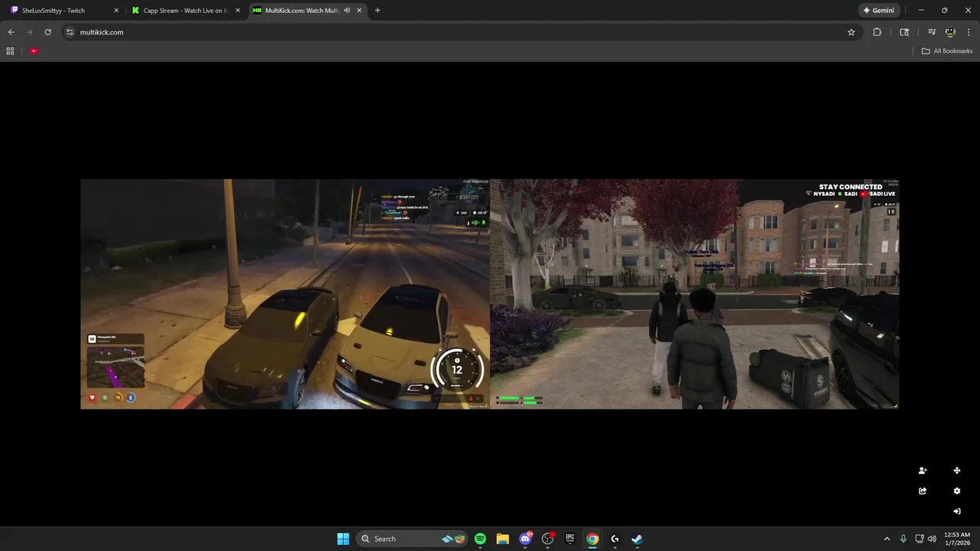Go back to previous page
This screenshot has height=551, width=980.
tap(11, 32)
